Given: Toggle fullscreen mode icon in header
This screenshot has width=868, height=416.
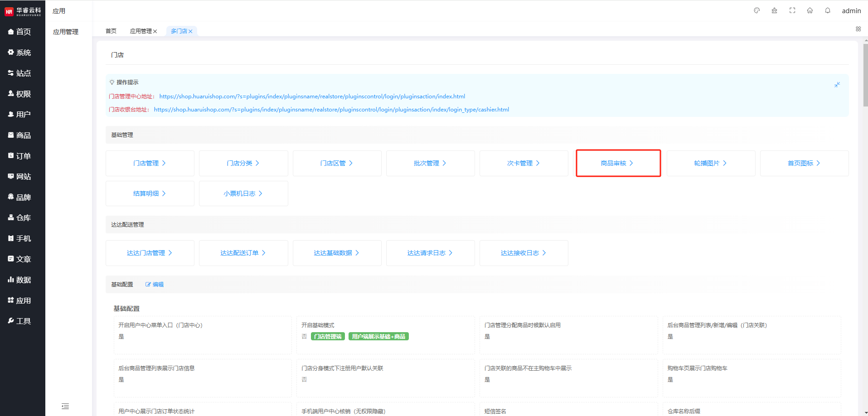Looking at the screenshot, I should pyautogui.click(x=792, y=10).
